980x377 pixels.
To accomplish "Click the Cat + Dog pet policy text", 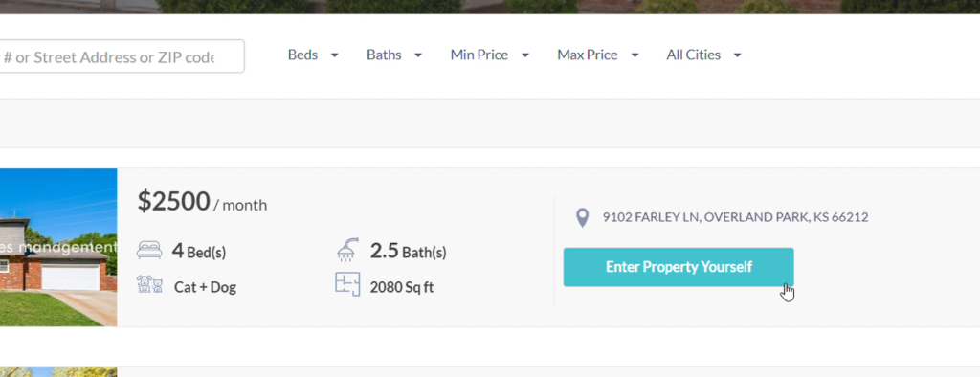I will 205,287.
